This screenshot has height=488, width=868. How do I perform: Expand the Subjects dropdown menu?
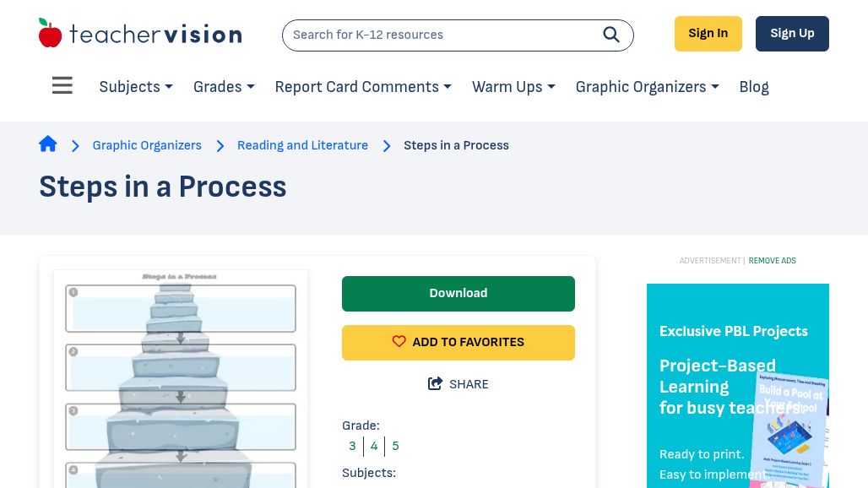pyautogui.click(x=135, y=87)
